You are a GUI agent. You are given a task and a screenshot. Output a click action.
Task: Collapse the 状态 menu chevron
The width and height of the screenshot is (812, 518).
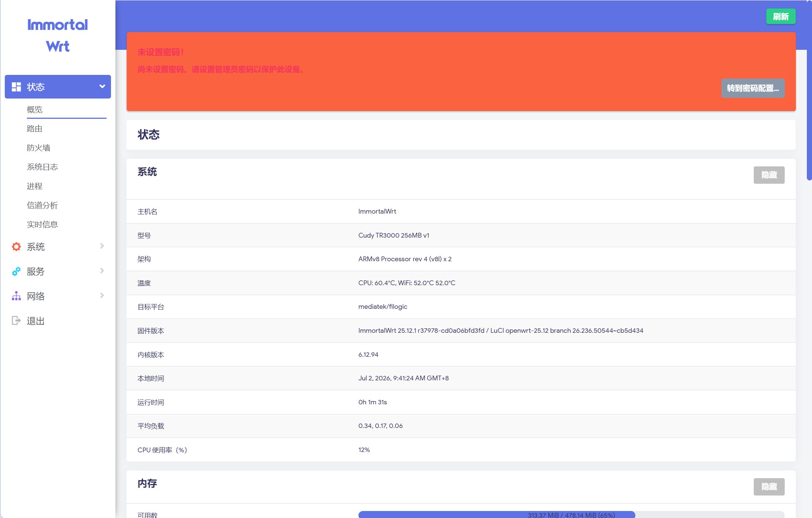click(102, 86)
